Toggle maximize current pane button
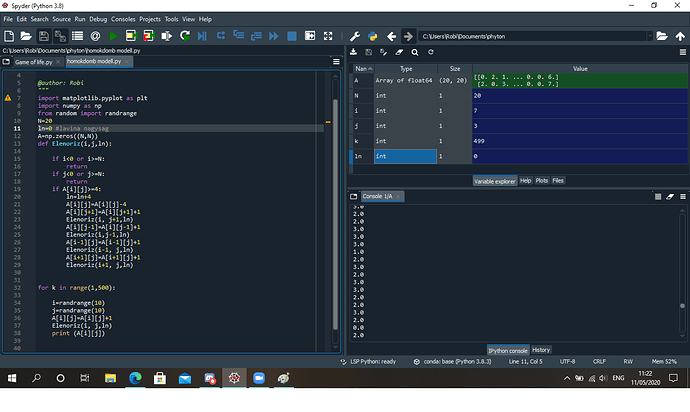Viewport: 690px width, 412px height. [309, 36]
